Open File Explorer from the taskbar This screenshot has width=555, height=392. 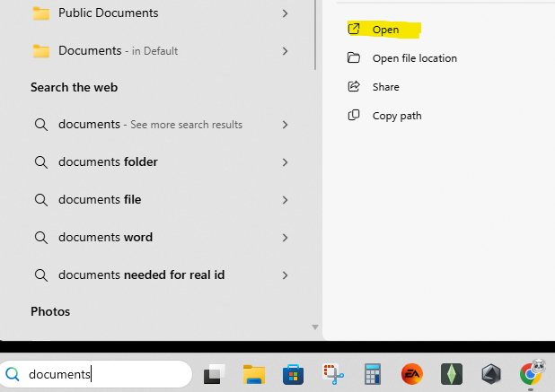pos(254,374)
